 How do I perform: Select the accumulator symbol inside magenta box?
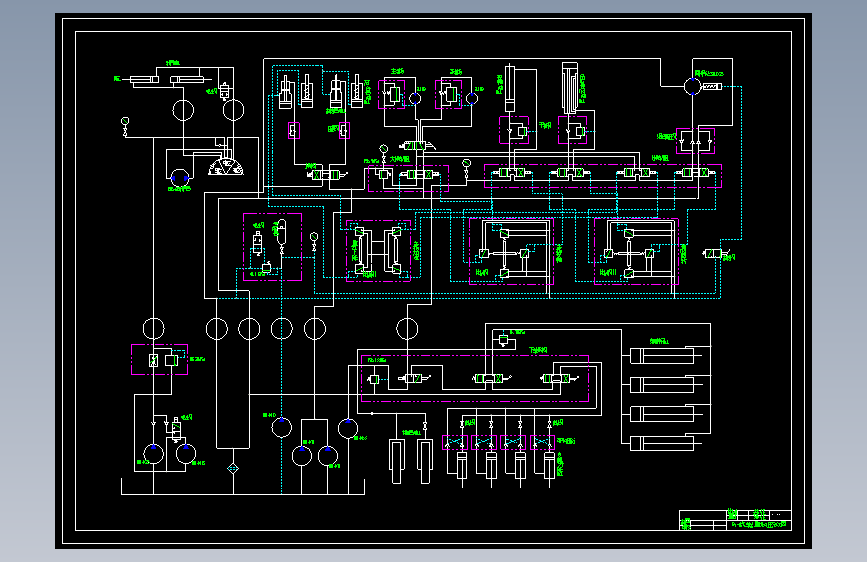tap(281, 232)
